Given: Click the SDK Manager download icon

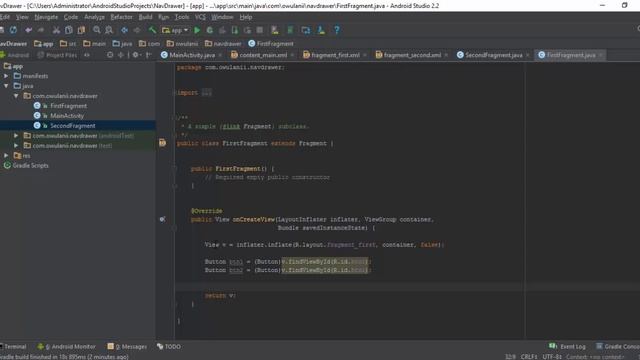Looking at the screenshot, I should point(321,30).
